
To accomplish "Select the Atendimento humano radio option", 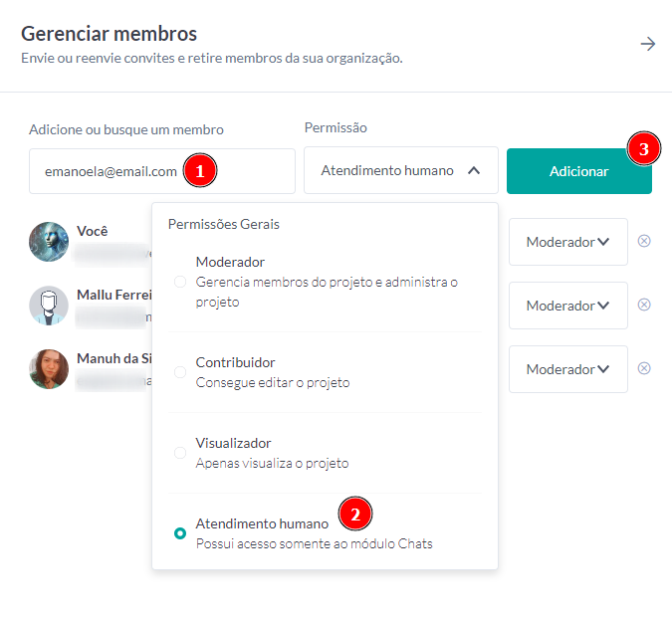I will 180,533.
